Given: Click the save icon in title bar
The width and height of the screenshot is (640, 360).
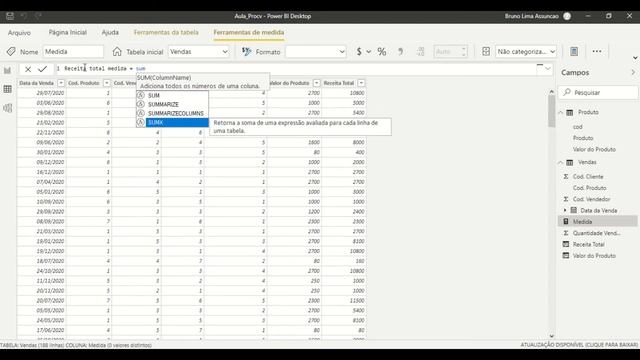Looking at the screenshot, I should (x=10, y=16).
